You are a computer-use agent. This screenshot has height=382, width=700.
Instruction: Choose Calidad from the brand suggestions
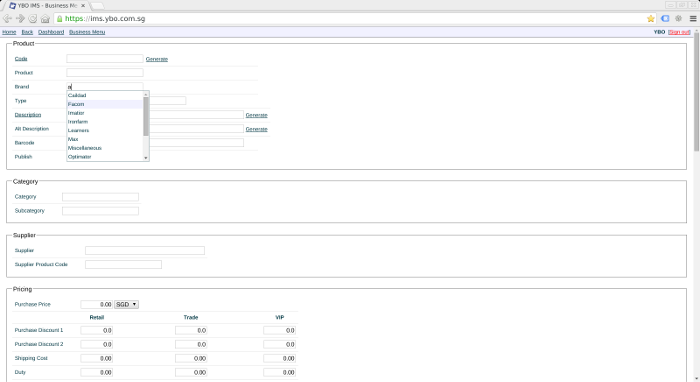coord(105,96)
